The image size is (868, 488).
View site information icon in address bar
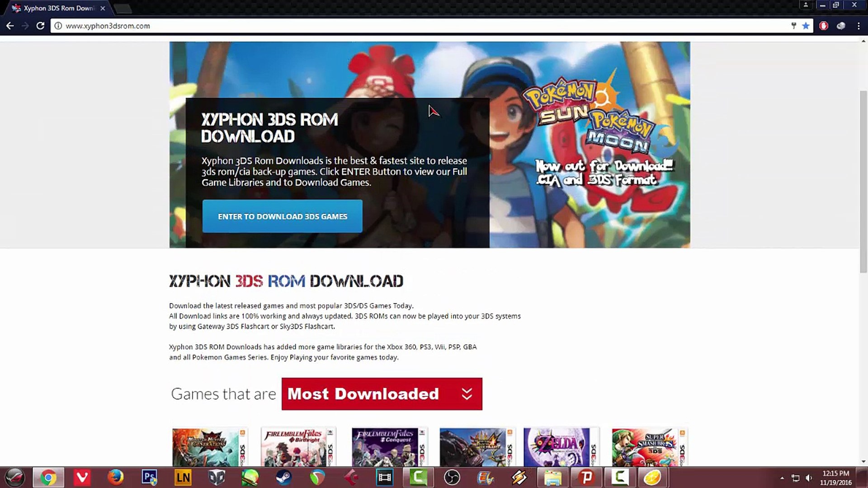click(x=58, y=26)
